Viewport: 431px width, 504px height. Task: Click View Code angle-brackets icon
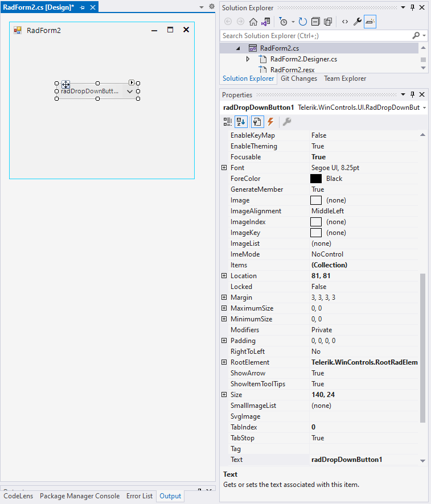345,22
